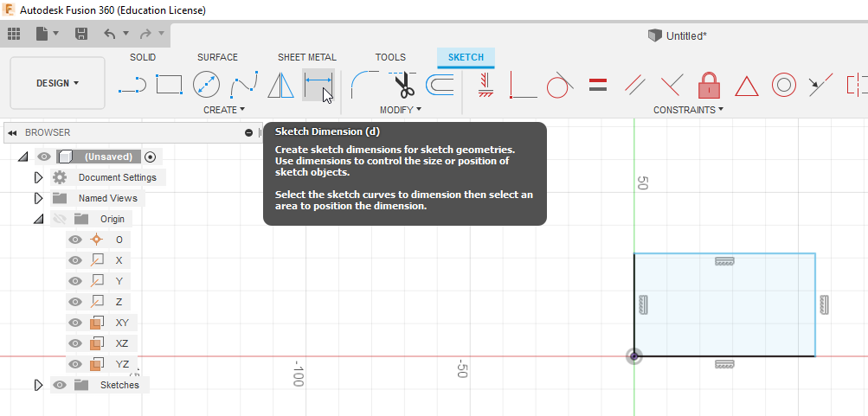Apply Horizontal/Vertical constraint
This screenshot has width=868, height=416.
point(485,85)
